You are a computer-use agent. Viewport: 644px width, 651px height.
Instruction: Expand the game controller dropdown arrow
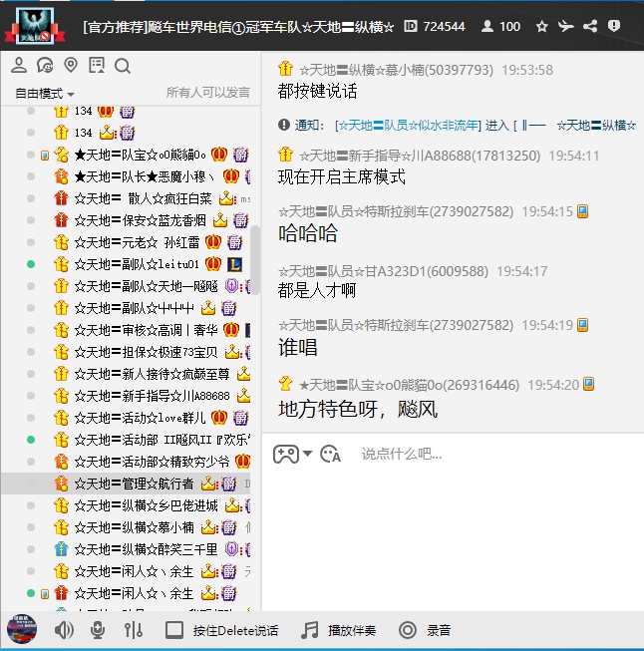[x=307, y=454]
